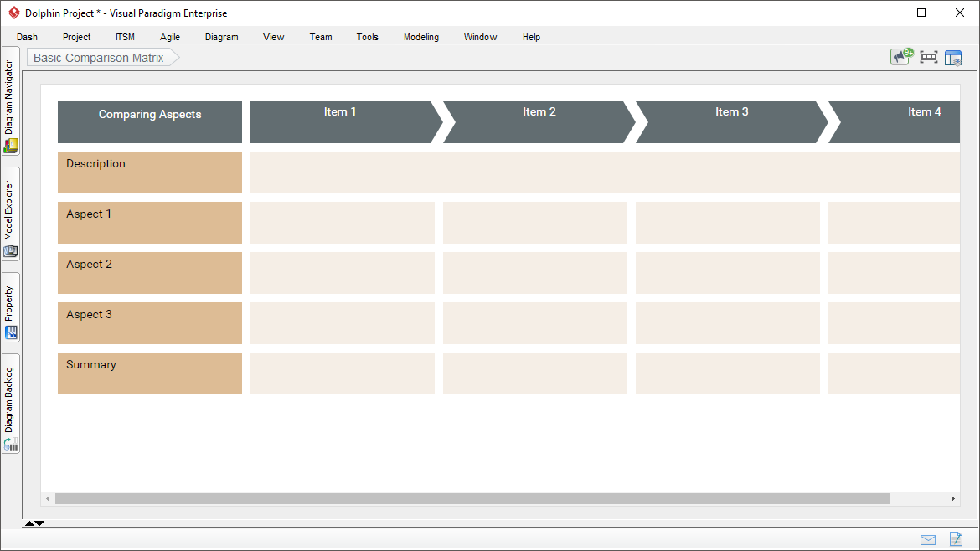Expand pane with the down arrow
Viewport: 980px width, 551px height.
39,523
